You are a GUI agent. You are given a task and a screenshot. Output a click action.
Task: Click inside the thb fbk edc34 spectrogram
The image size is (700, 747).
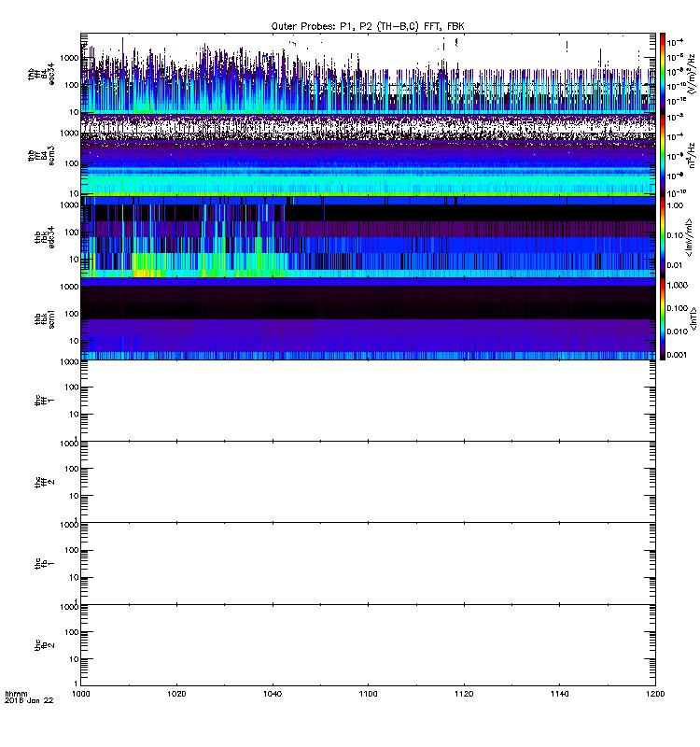click(x=368, y=237)
